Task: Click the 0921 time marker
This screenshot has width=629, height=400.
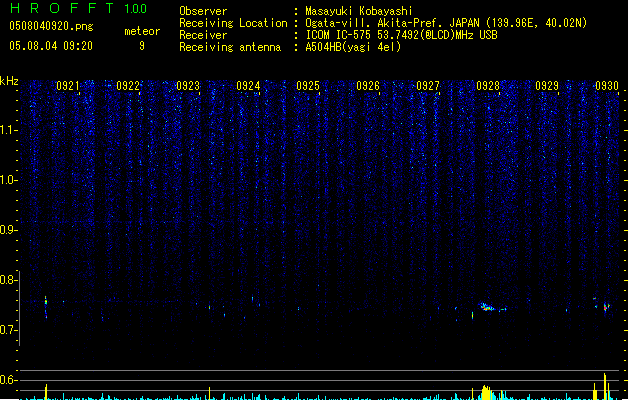Action: point(68,86)
